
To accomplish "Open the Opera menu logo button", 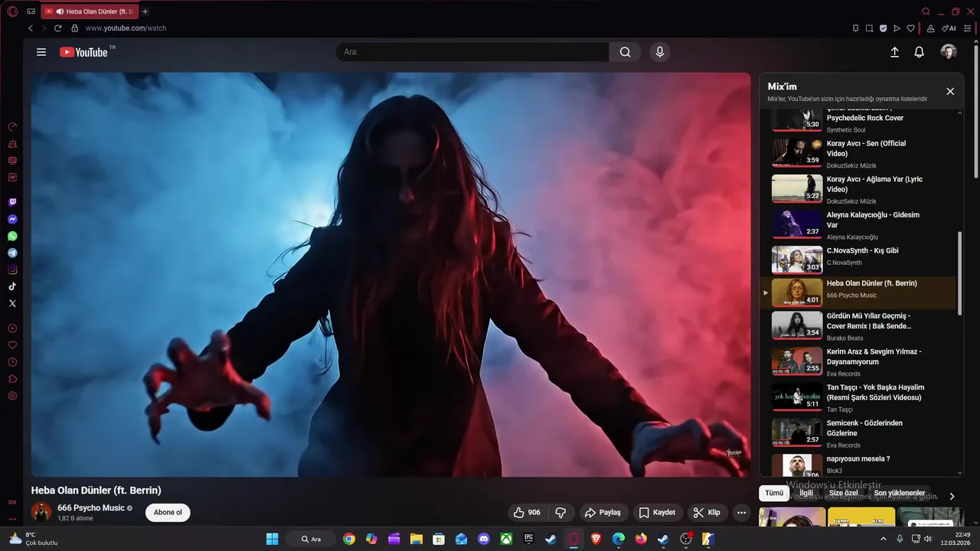I will point(12,11).
